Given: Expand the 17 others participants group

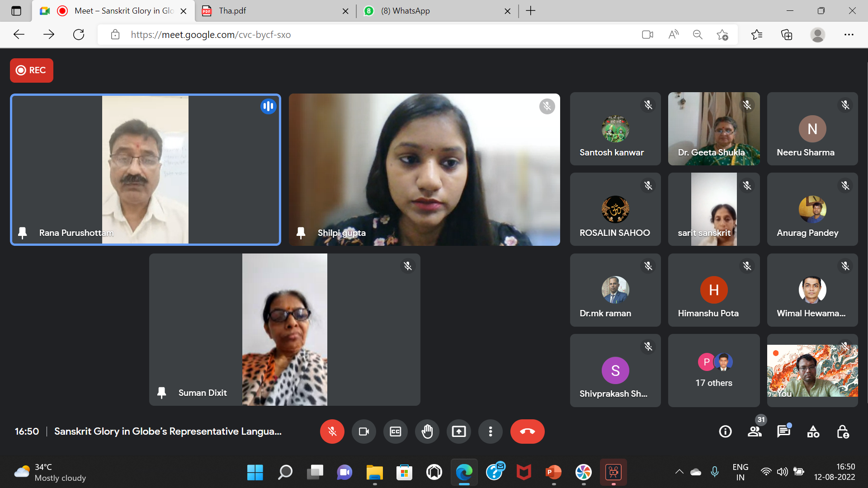Looking at the screenshot, I should point(713,370).
